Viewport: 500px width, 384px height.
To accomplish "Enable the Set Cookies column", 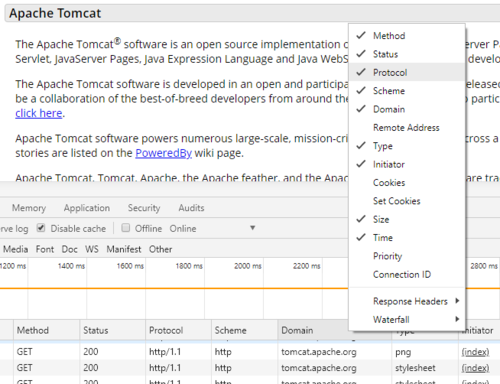I will pos(407,201).
